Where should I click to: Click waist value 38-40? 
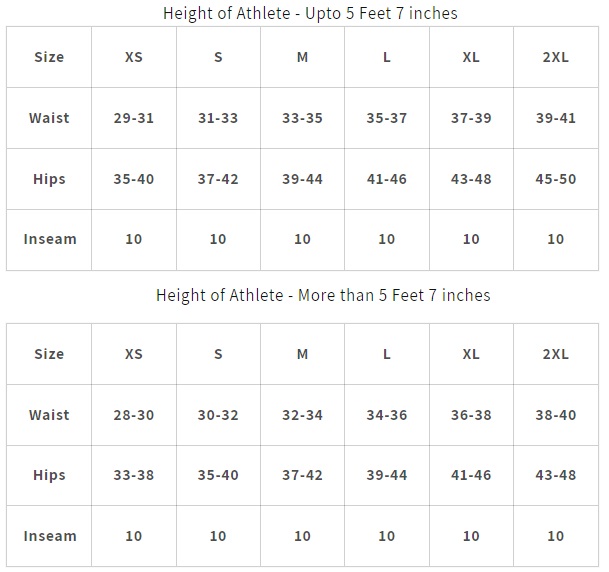coord(555,415)
